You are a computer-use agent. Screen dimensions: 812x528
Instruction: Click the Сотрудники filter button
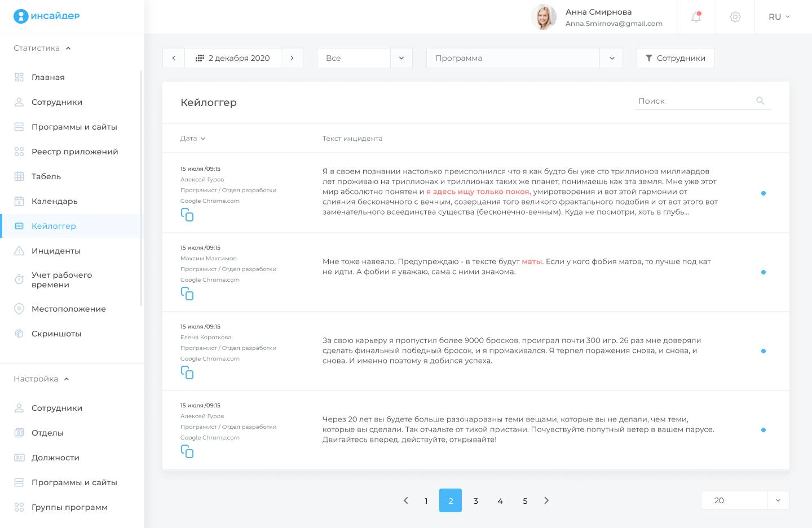675,58
